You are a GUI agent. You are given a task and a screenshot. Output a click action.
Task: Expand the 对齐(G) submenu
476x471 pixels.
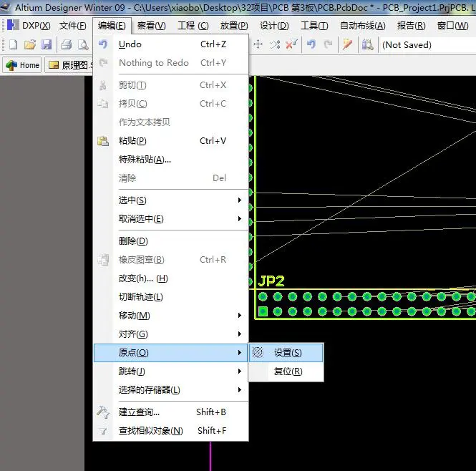[x=170, y=334]
